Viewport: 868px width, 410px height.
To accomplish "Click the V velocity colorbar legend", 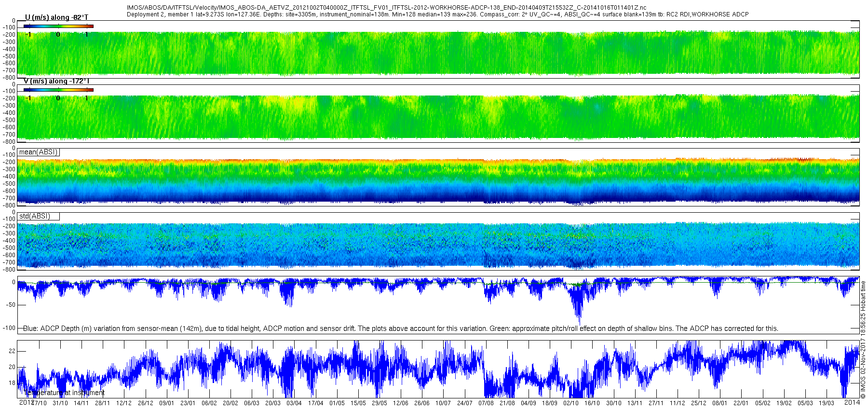I will point(58,90).
